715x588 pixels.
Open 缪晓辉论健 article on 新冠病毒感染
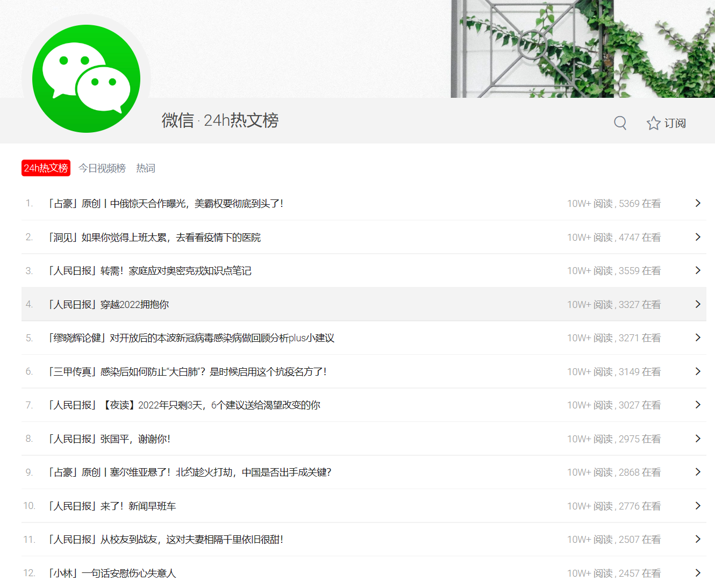click(191, 338)
